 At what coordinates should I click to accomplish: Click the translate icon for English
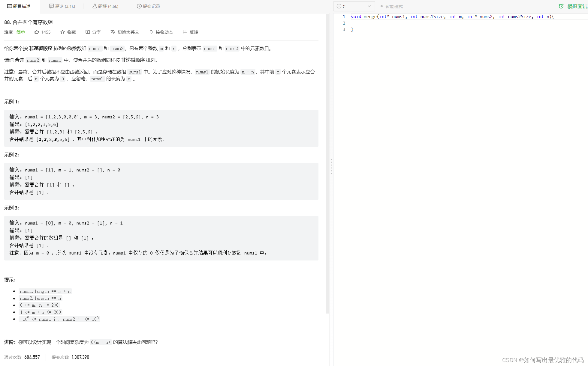113,32
